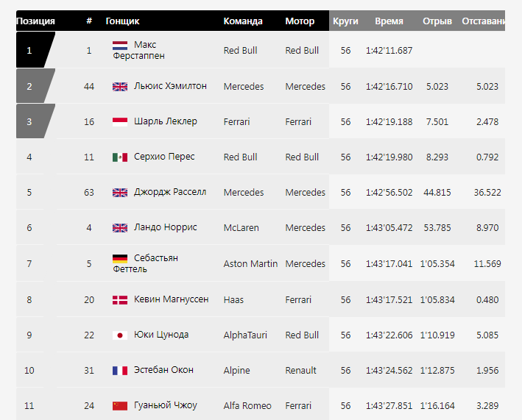Click the German flag beside Себастьян Феттель
522x420 pixels.
[120, 259]
